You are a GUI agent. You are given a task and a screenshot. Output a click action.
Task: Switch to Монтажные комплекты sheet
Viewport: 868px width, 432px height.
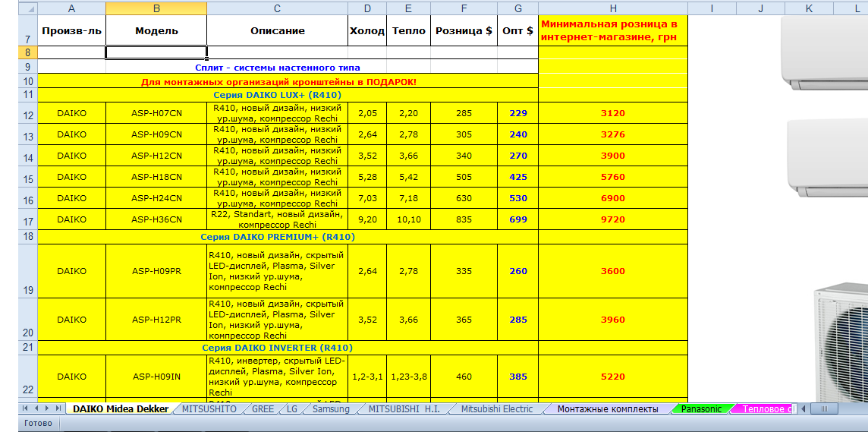tap(608, 408)
